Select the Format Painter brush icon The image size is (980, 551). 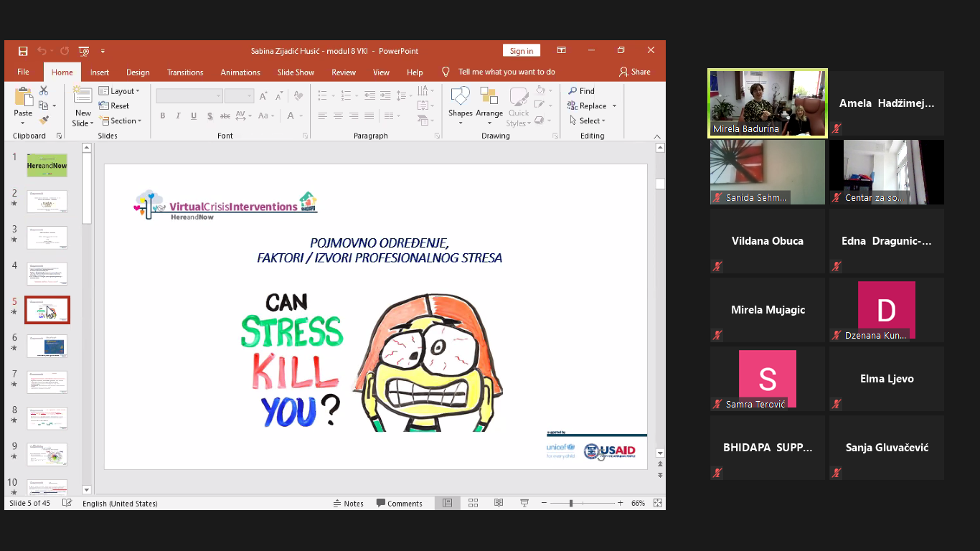pyautogui.click(x=44, y=121)
